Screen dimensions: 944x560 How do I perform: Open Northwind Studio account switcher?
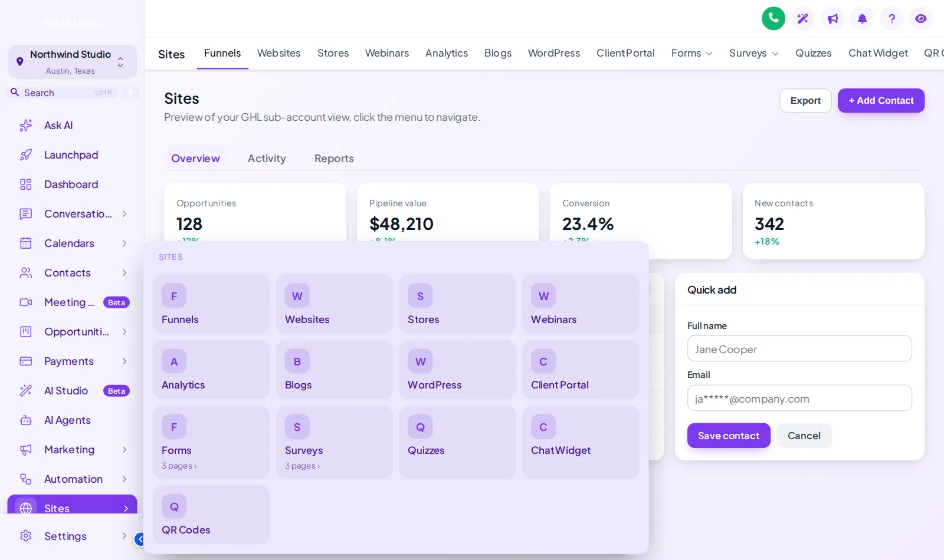[73, 62]
